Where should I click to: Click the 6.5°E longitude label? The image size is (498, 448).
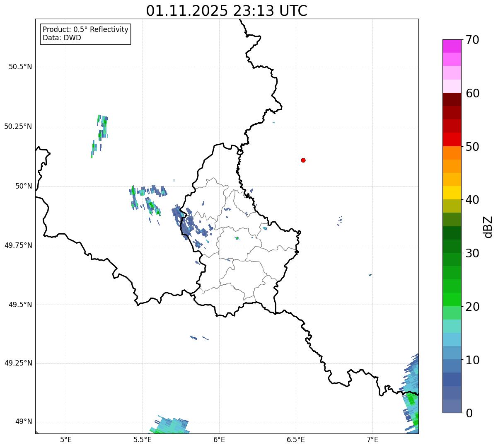(x=296, y=440)
